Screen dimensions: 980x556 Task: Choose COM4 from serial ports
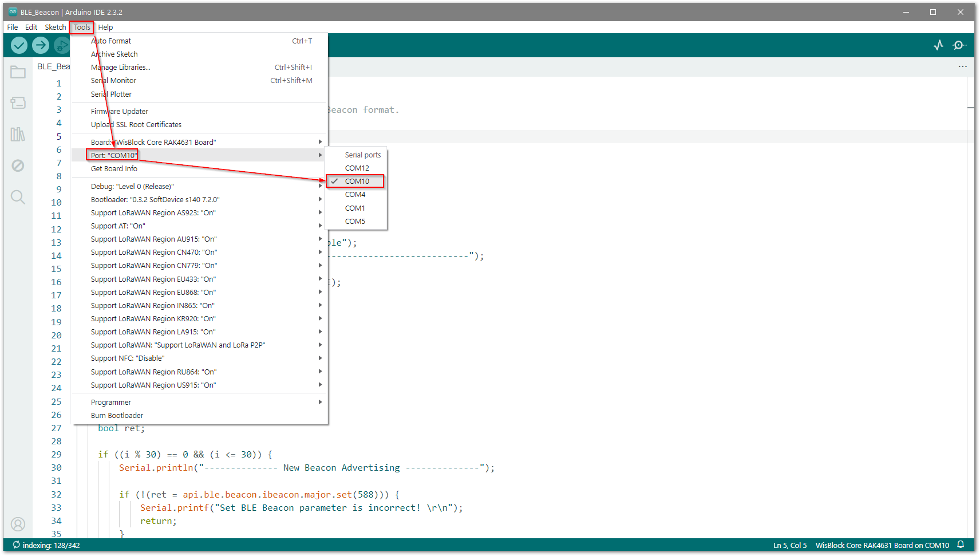(x=355, y=195)
